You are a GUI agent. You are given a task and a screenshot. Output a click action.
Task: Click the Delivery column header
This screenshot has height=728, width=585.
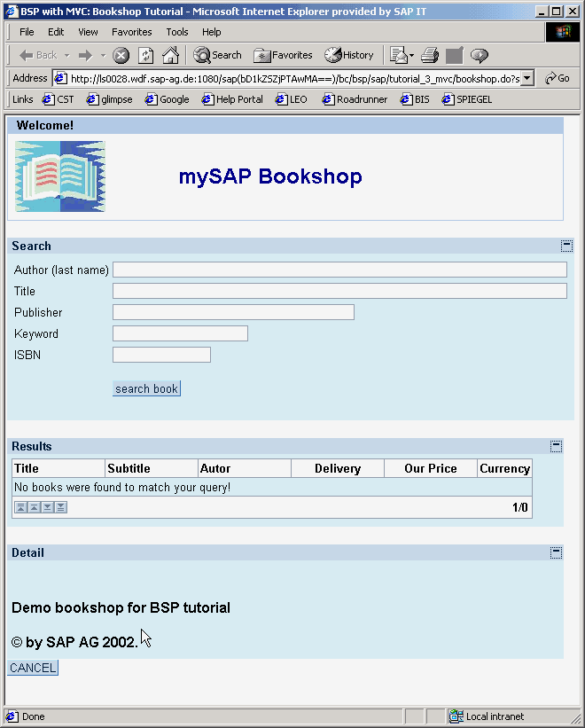pos(338,468)
